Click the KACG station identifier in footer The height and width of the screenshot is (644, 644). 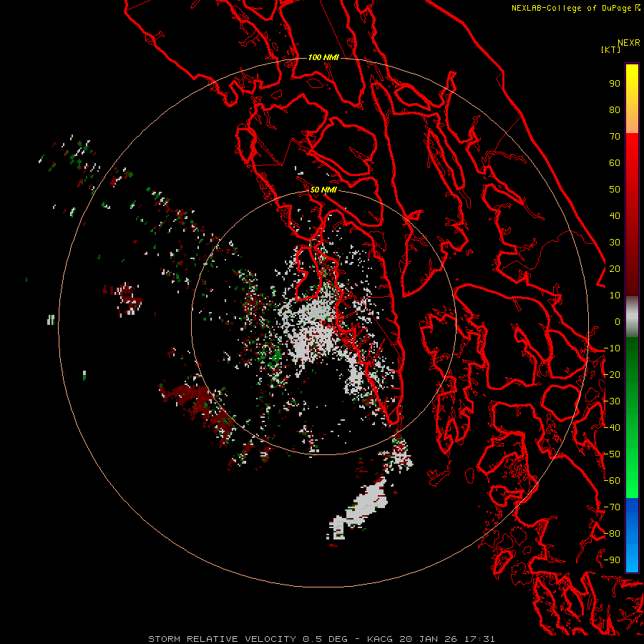tap(381, 639)
